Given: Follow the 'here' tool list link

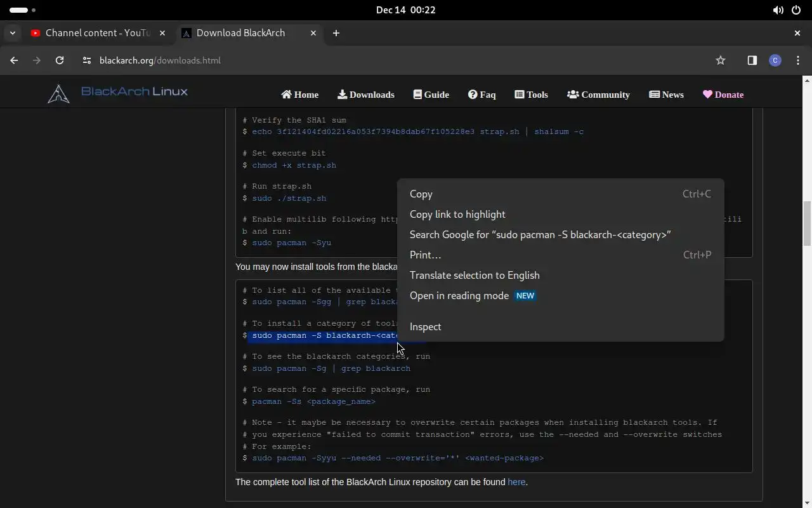Looking at the screenshot, I should click(x=516, y=482).
